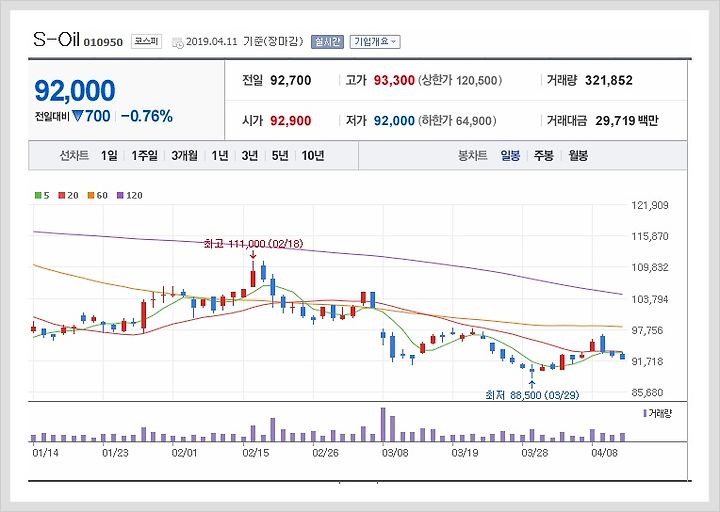Click the -0.76% change value

pos(147,116)
